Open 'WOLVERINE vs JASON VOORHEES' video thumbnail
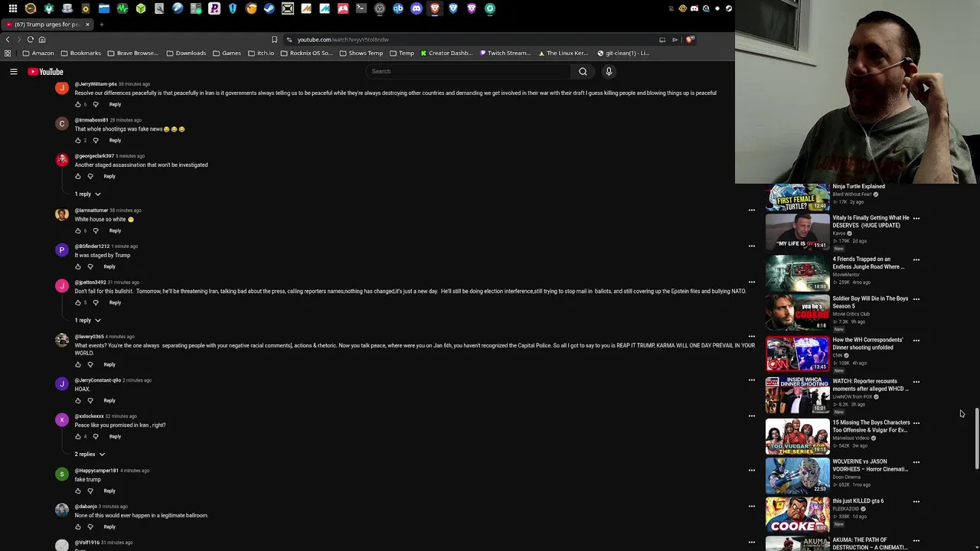The height and width of the screenshot is (551, 980). pyautogui.click(x=797, y=476)
